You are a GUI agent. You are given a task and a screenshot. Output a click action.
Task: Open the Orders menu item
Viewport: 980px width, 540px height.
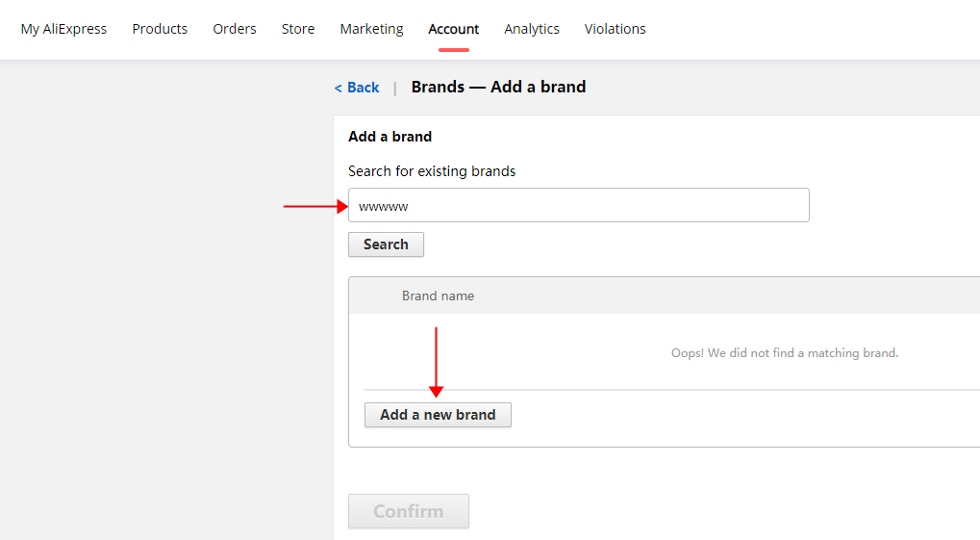(235, 29)
